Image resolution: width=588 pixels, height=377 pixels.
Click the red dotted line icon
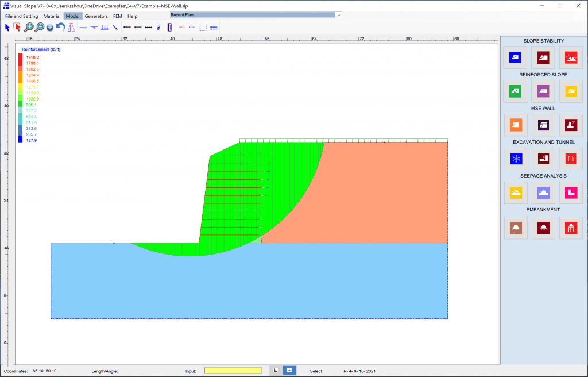point(181,28)
